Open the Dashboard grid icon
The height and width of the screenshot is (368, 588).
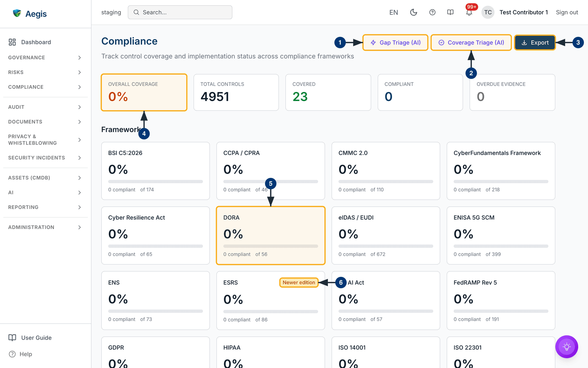12,42
